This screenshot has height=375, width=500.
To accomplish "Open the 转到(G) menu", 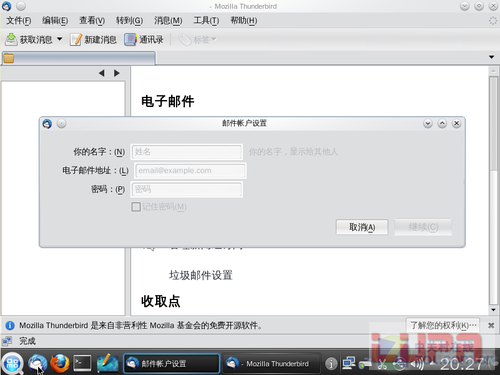I will tap(129, 21).
